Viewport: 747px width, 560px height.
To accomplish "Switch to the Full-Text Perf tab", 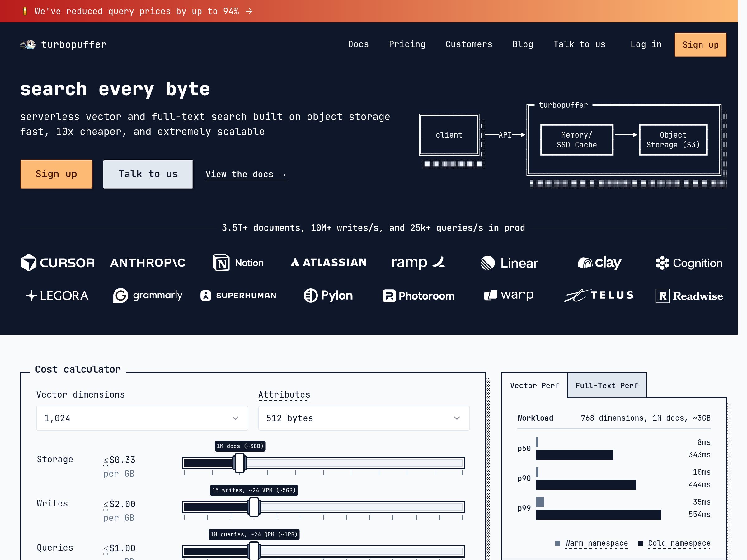I will pyautogui.click(x=607, y=385).
